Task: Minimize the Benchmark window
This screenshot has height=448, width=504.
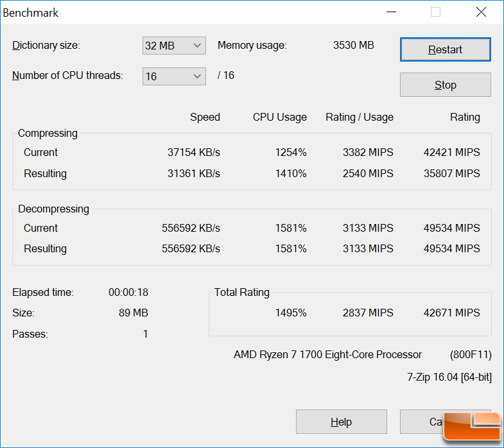Action: coord(391,12)
